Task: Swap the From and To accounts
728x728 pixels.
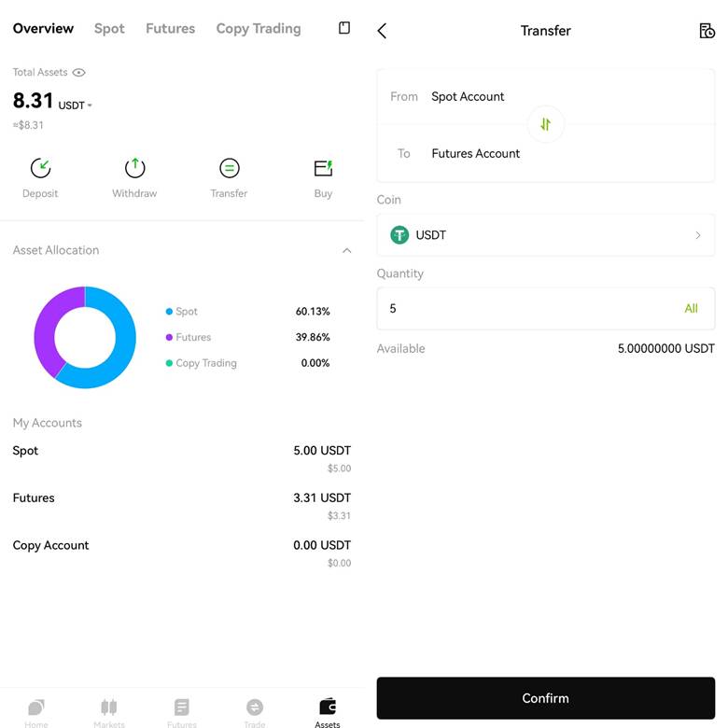Action: point(546,124)
